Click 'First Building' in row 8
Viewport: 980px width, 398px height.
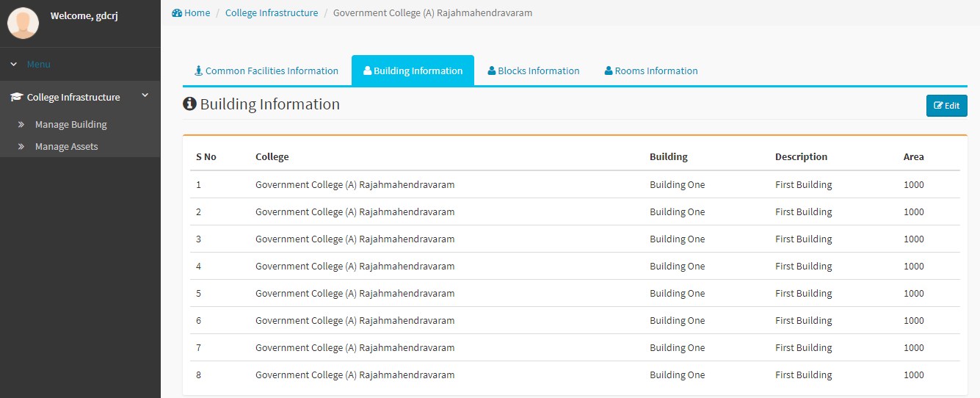pos(804,375)
